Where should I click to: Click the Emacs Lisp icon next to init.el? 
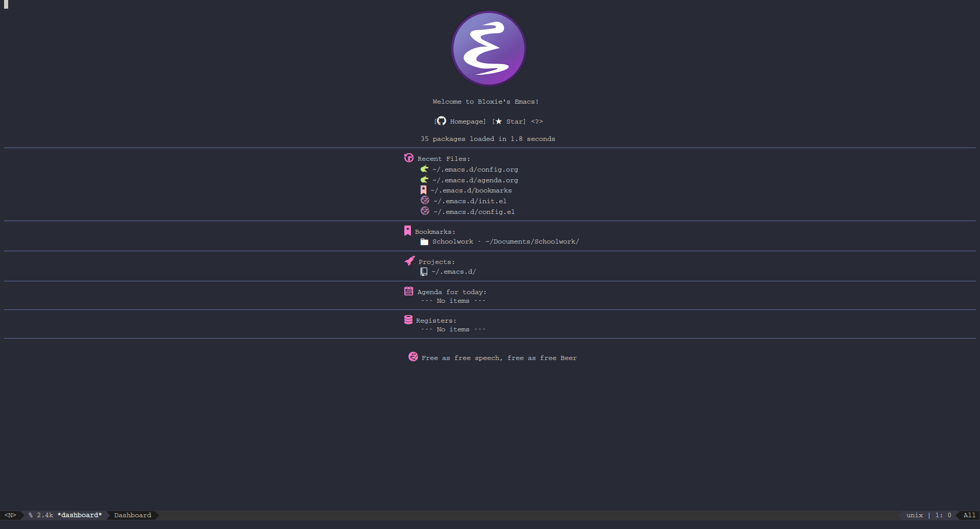pos(424,200)
